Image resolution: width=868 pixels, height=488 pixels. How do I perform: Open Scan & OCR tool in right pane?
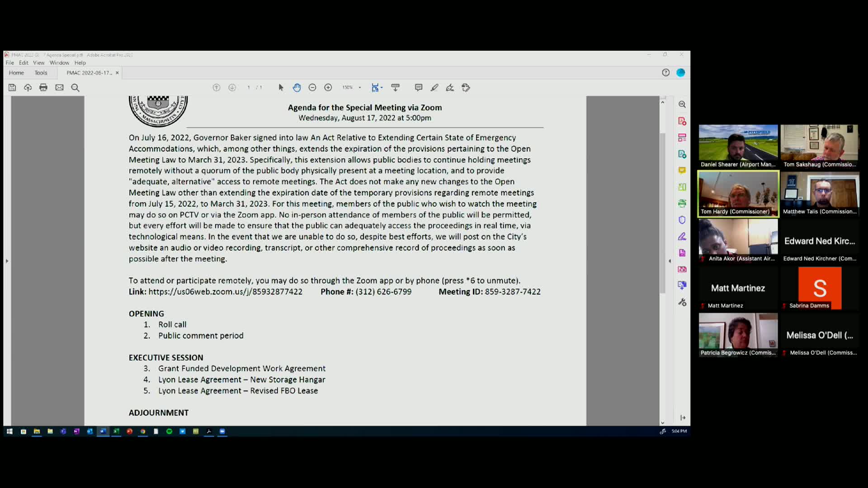(682, 203)
